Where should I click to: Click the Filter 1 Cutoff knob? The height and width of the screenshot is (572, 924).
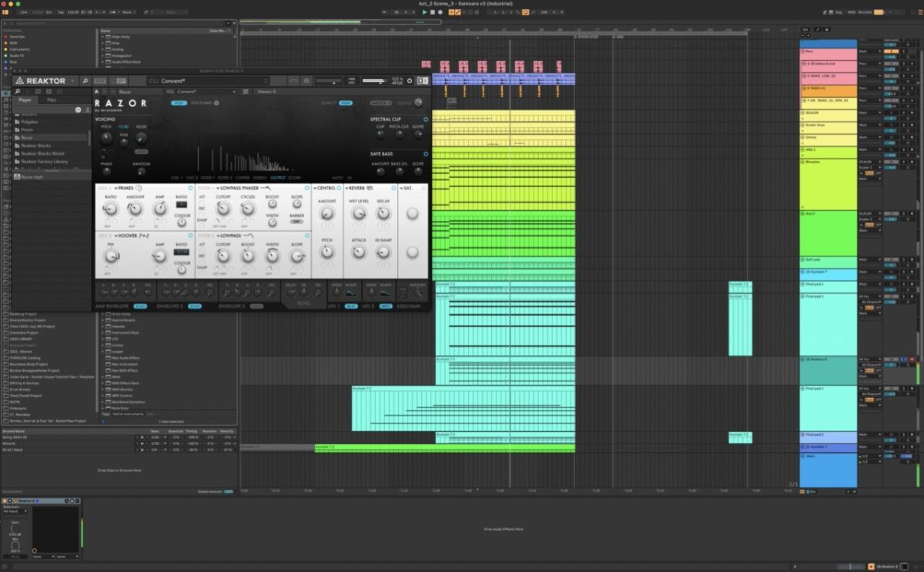(223, 209)
